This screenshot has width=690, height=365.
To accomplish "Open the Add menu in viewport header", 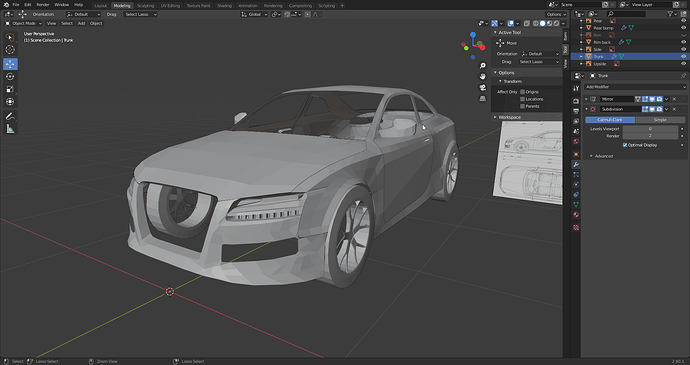I will point(81,23).
